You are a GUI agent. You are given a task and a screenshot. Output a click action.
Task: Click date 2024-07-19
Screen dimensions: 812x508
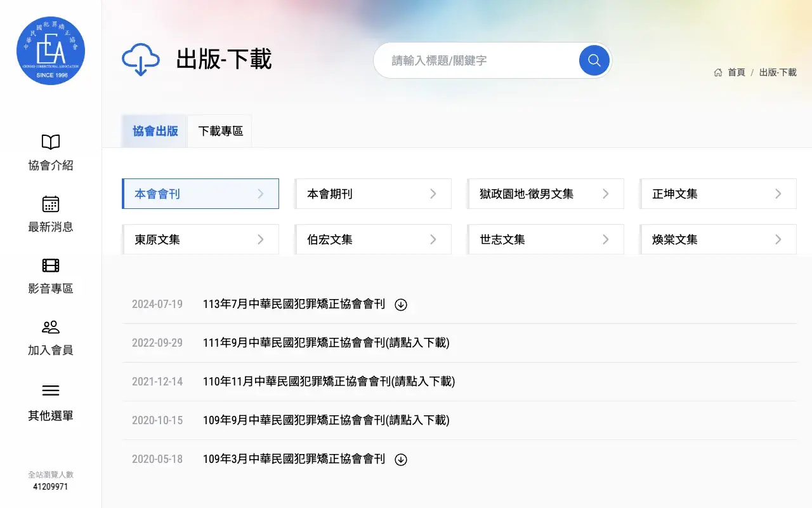pos(157,304)
